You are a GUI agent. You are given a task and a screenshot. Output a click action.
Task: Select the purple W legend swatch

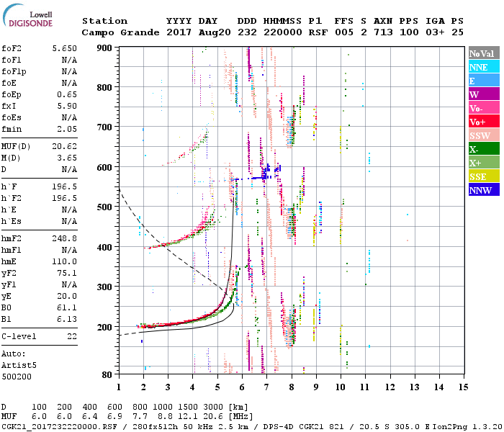coord(483,95)
